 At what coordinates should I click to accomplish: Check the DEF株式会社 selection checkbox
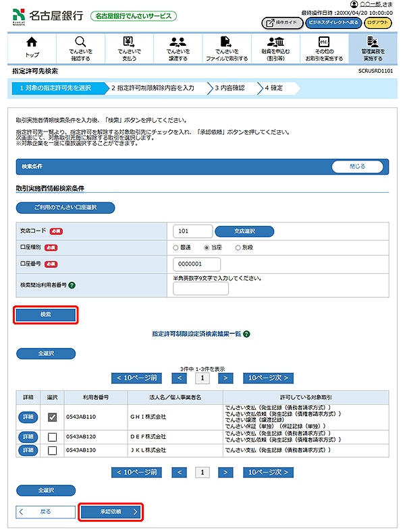[52, 437]
